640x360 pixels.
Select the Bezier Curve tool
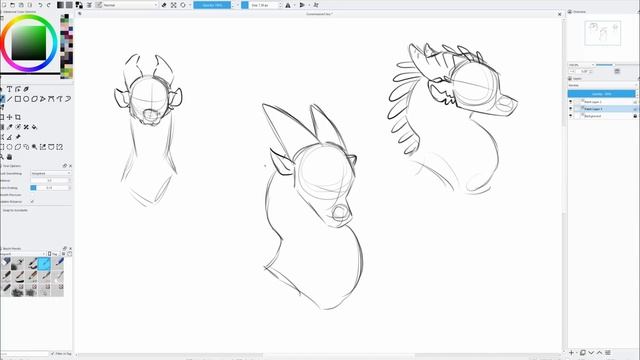pos(51,99)
